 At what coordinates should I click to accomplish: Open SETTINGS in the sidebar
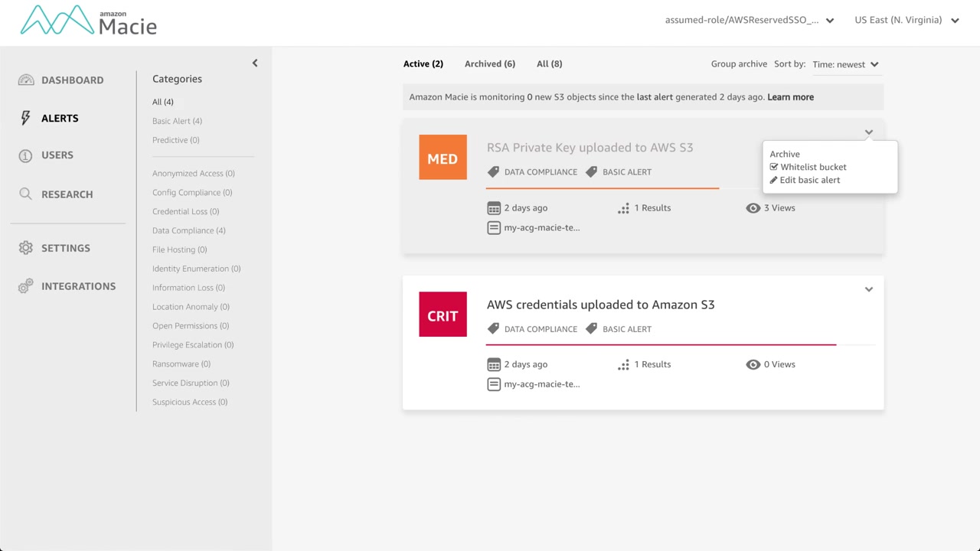pos(66,248)
